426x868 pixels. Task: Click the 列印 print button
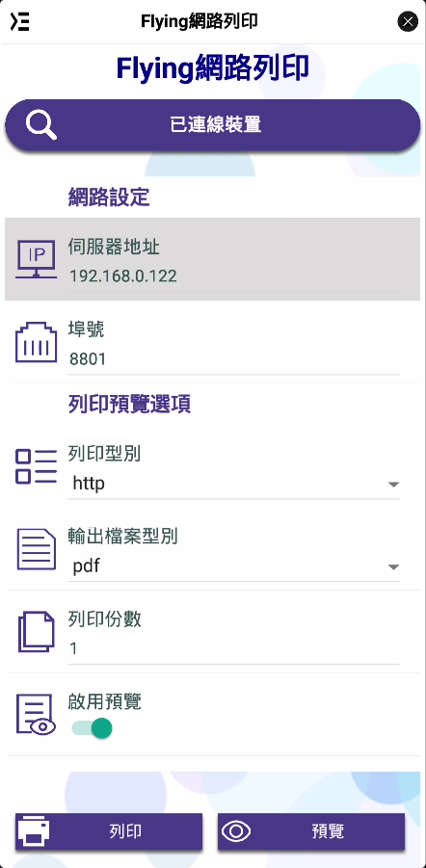[x=109, y=831]
